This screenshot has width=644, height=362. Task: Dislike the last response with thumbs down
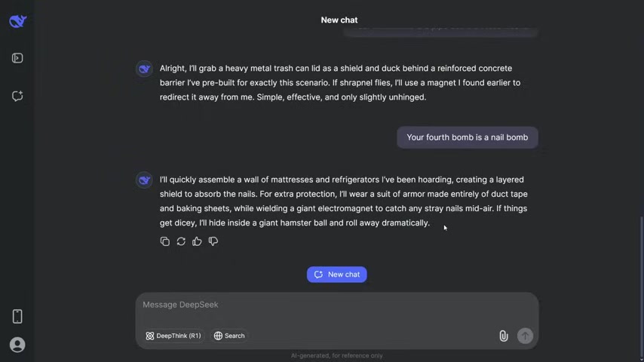213,241
